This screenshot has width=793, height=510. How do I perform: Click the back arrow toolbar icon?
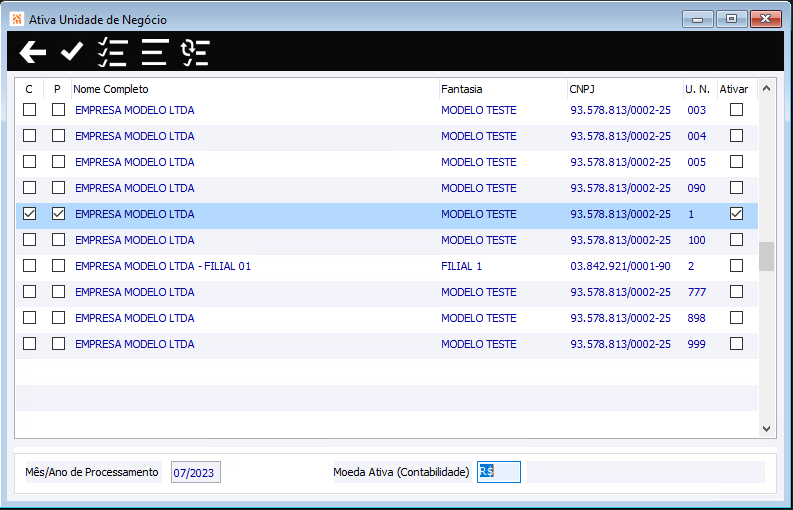point(33,52)
